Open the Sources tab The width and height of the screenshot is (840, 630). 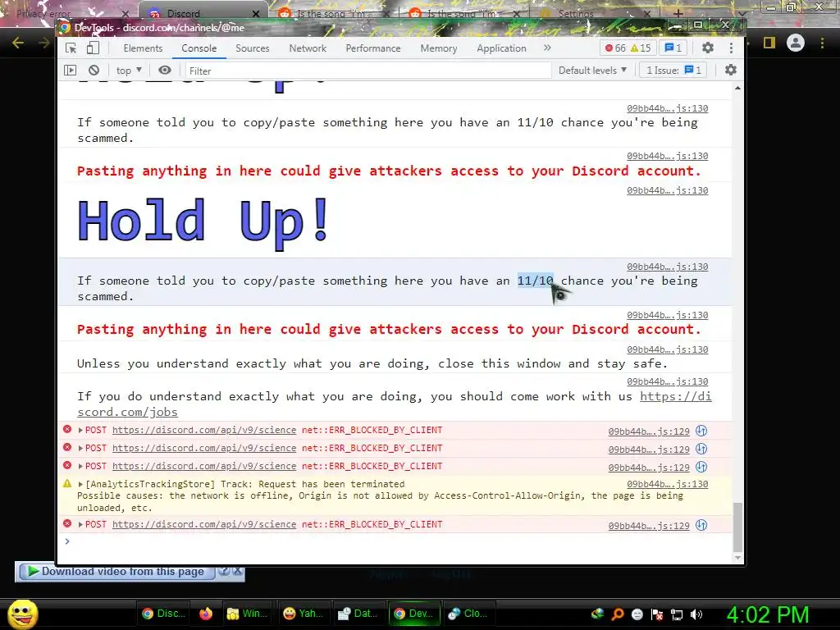click(253, 48)
